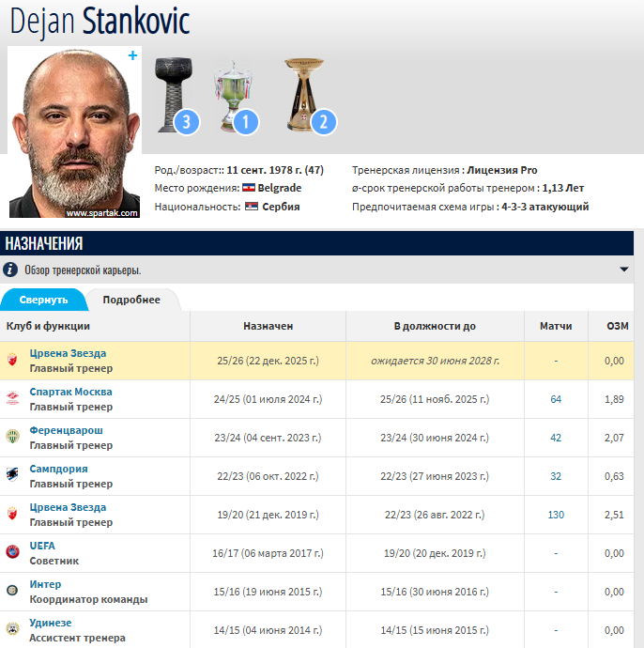Viewport: 644px width, 648px height.
Task: Click the Клуб и функции column header
Action: click(x=48, y=326)
